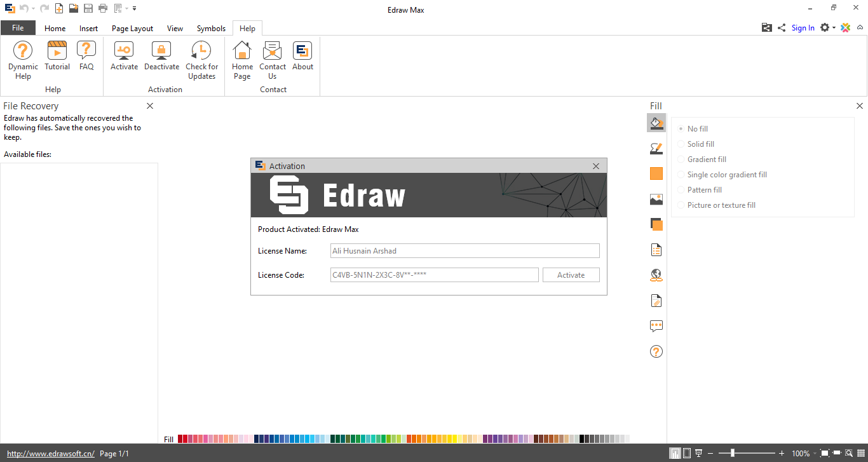The width and height of the screenshot is (868, 462).
Task: Switch to the View tab
Action: pyautogui.click(x=175, y=28)
